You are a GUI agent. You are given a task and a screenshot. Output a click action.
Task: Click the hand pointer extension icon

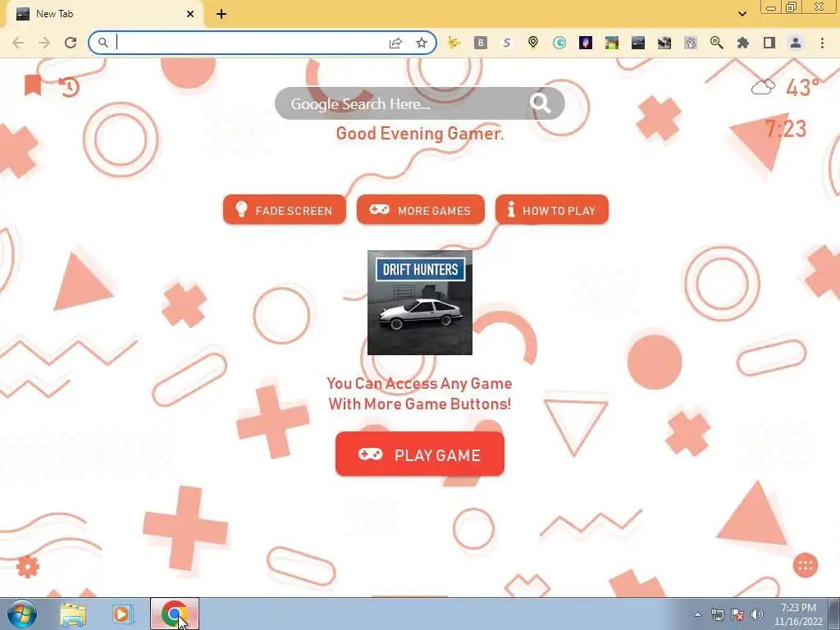tap(691, 43)
